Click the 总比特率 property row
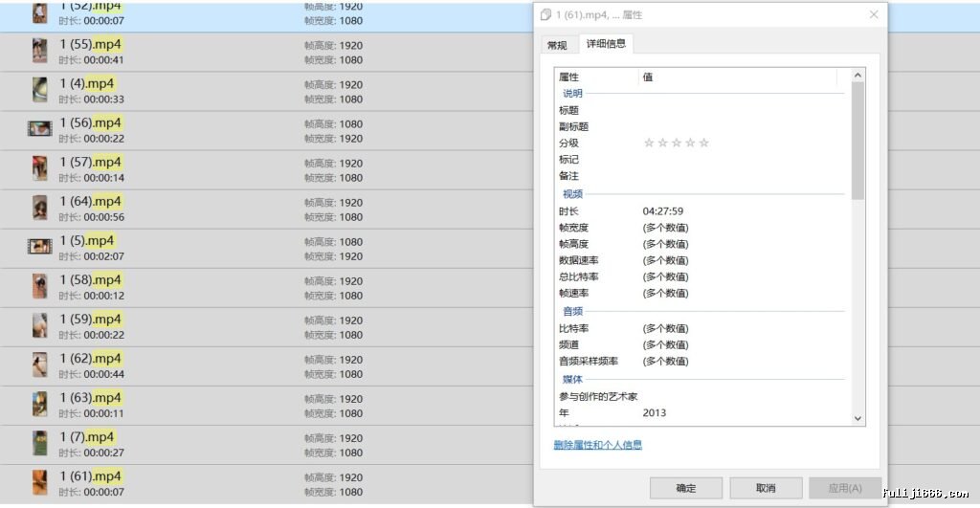Viewport: 980px width, 508px height. tap(702, 276)
